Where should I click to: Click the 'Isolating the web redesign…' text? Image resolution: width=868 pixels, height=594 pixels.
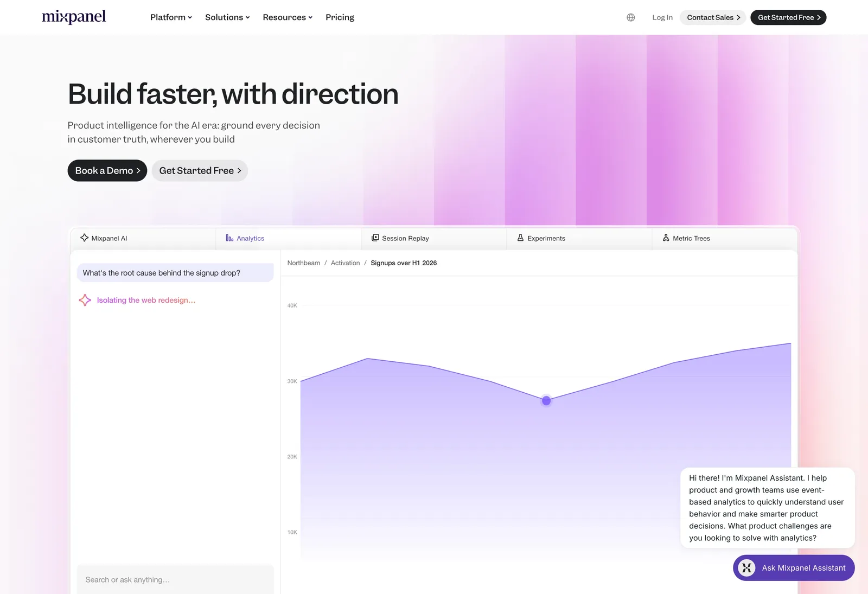[146, 300]
